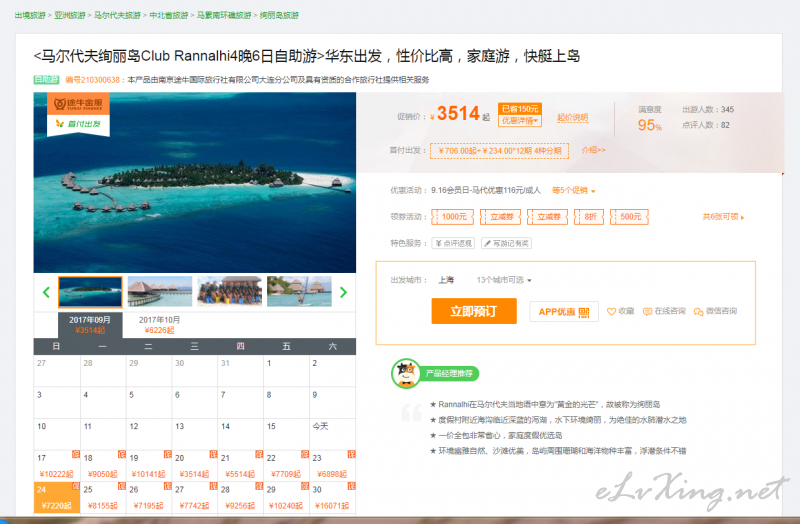Claim the 1000元 coupon

pyautogui.click(x=453, y=217)
